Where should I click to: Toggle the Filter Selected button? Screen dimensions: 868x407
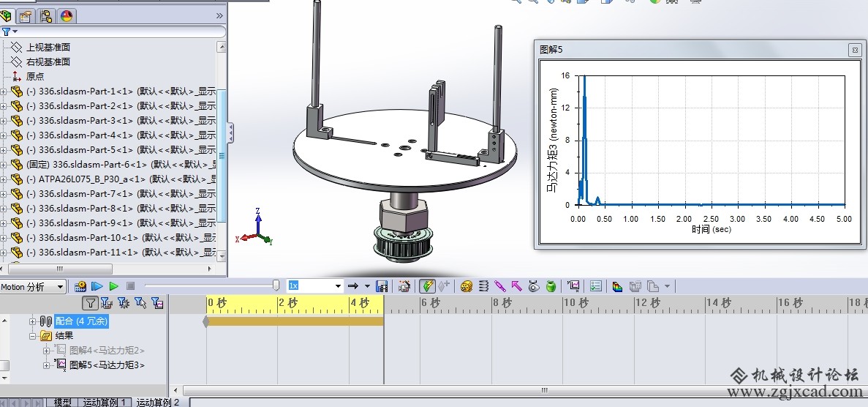[x=140, y=303]
